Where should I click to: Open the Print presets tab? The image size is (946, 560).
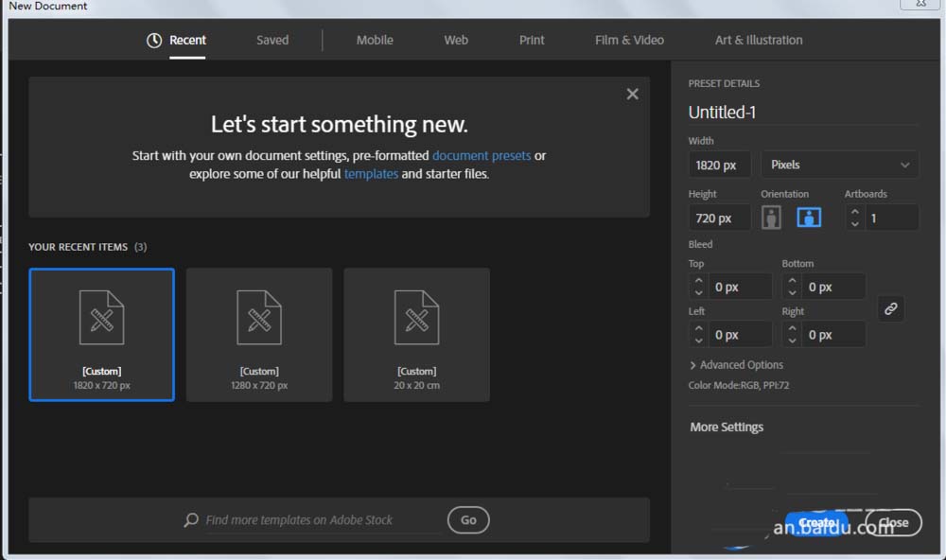(532, 41)
